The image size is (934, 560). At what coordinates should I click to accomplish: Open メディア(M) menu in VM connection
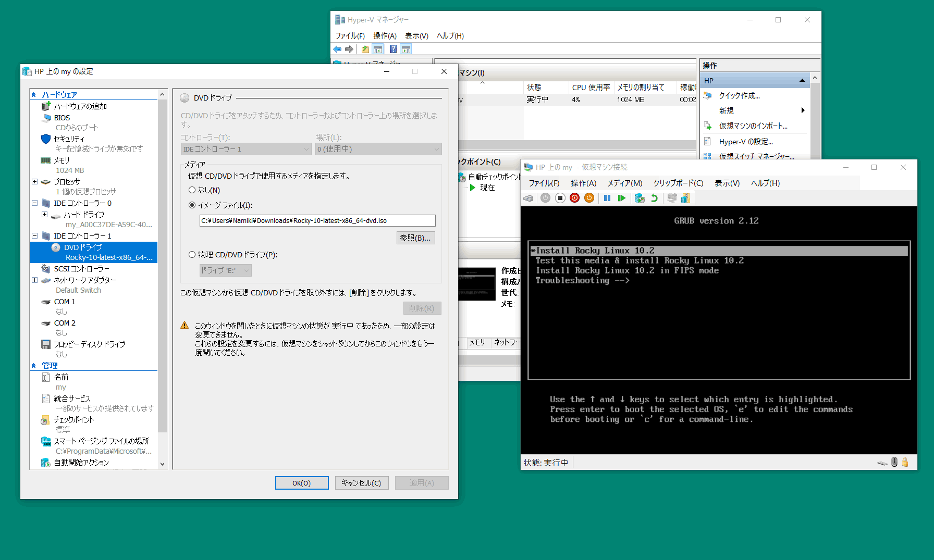click(625, 183)
